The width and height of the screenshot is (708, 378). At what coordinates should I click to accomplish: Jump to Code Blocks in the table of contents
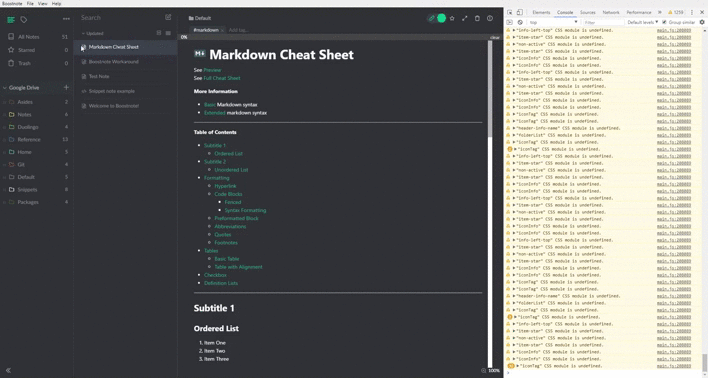[228, 194]
